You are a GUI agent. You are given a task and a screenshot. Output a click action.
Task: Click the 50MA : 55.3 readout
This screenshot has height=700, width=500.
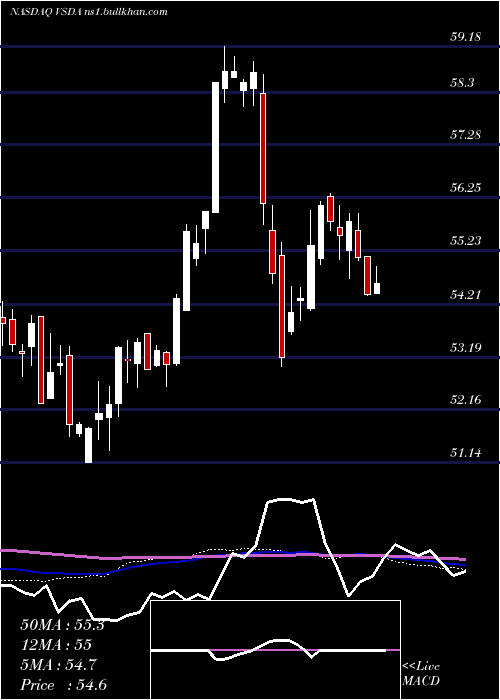click(x=62, y=625)
